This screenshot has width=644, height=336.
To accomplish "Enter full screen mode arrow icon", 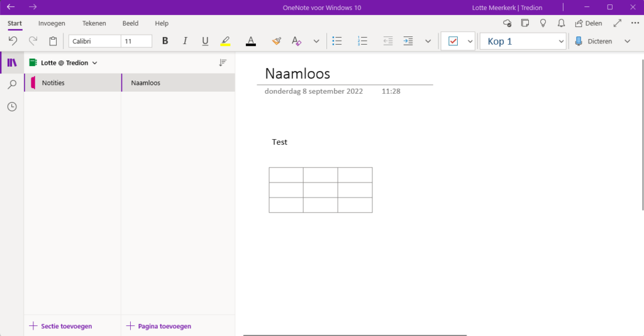I will pos(618,23).
